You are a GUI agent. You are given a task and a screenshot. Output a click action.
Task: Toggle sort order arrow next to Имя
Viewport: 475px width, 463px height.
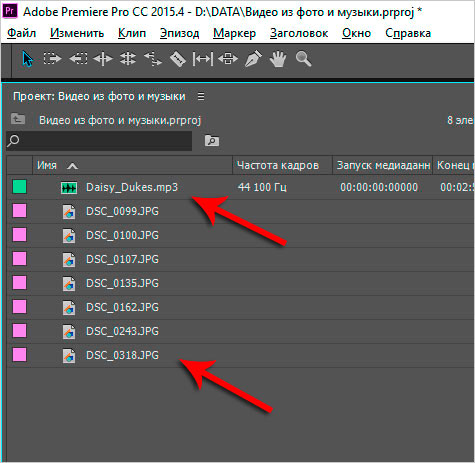pos(72,166)
